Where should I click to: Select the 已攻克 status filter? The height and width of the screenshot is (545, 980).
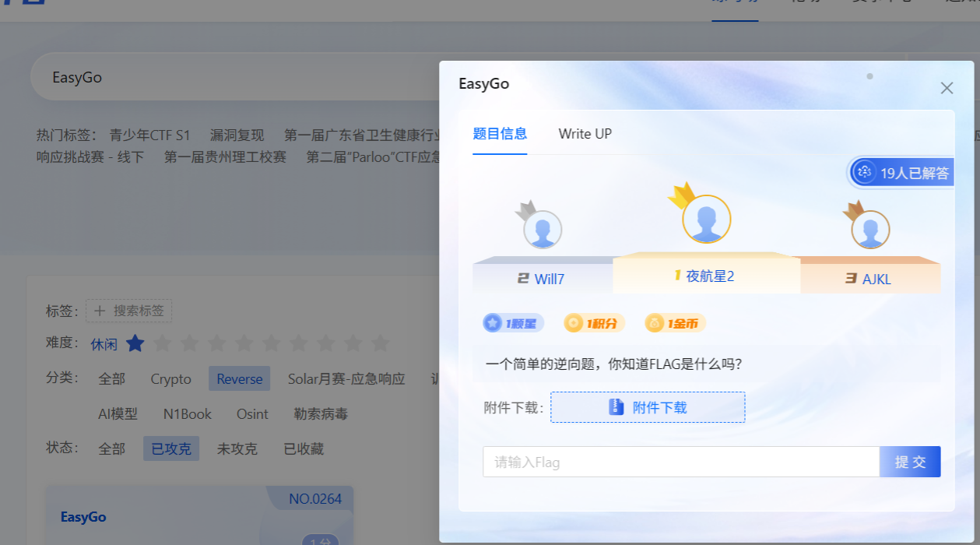point(171,448)
